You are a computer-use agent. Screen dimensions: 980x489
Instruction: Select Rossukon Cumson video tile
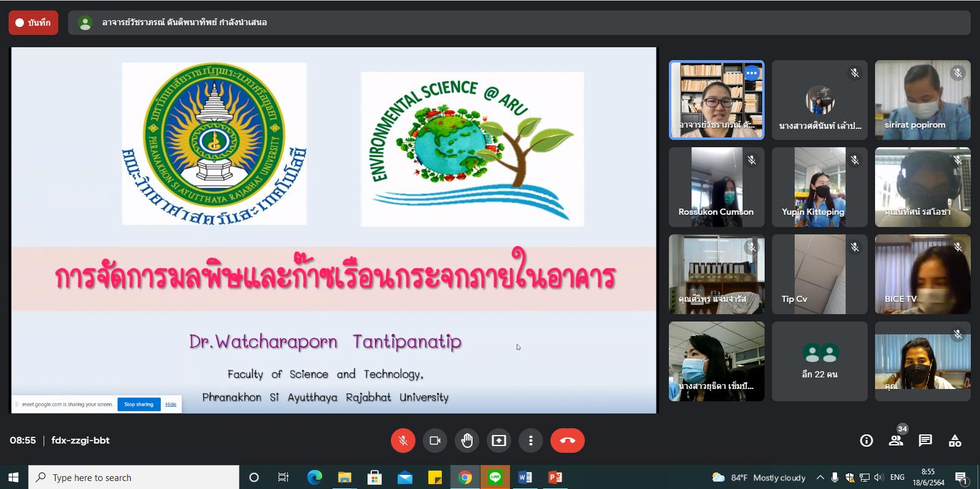coord(717,187)
